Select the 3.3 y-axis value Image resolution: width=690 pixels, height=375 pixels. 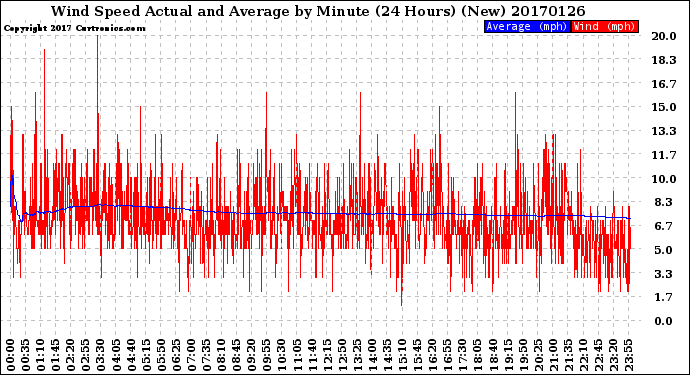pyautogui.click(x=664, y=274)
